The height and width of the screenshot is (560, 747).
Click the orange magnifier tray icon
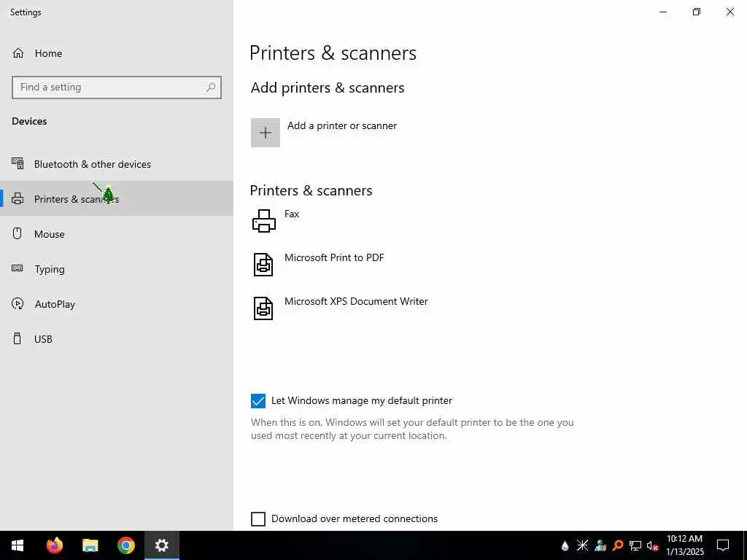click(x=618, y=545)
